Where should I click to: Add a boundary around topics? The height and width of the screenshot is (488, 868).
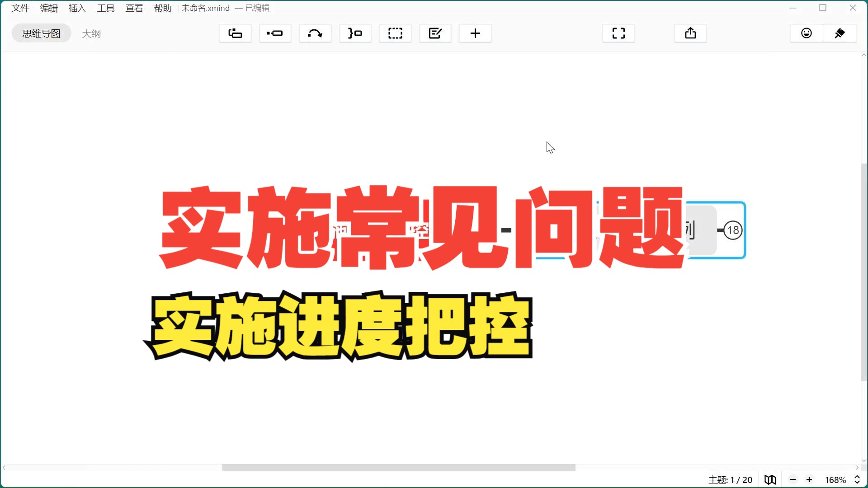[395, 33]
